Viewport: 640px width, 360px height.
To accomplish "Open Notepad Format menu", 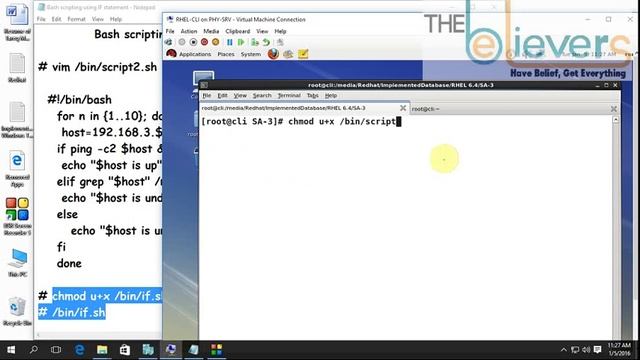I will coord(76,19).
